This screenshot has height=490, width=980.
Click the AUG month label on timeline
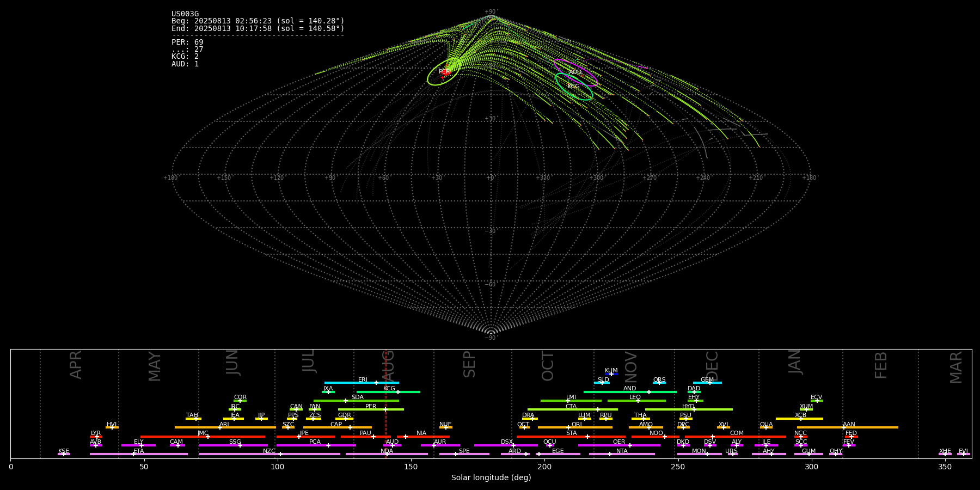[388, 365]
